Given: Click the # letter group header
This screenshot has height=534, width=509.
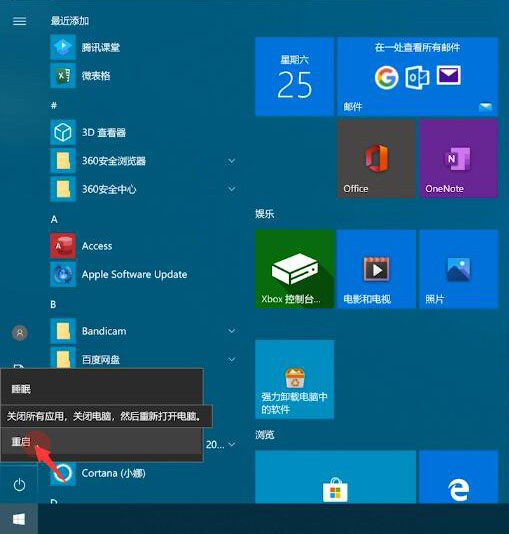Looking at the screenshot, I should coord(54,106).
